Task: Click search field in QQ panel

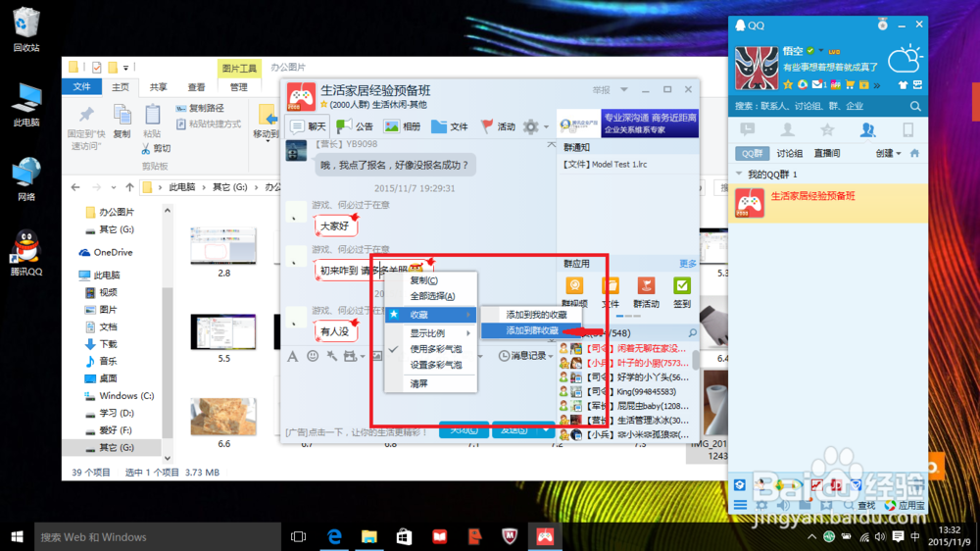Action: click(x=818, y=106)
